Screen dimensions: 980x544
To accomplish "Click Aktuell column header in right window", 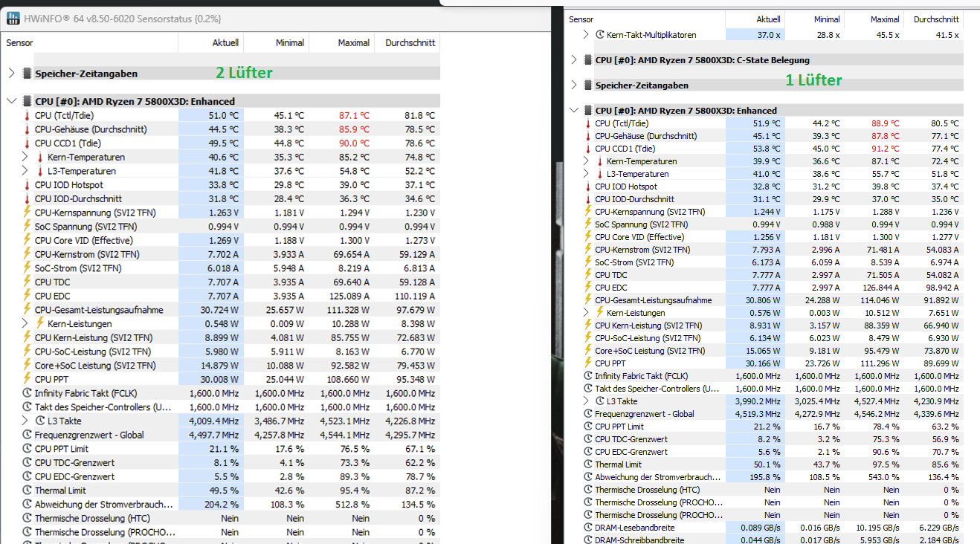I will click(768, 19).
